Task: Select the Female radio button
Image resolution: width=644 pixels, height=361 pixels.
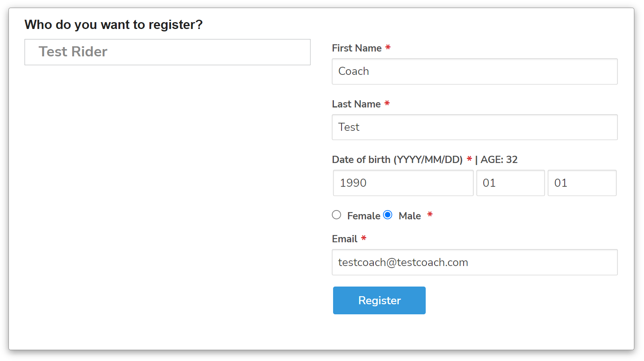Action: [x=336, y=215]
